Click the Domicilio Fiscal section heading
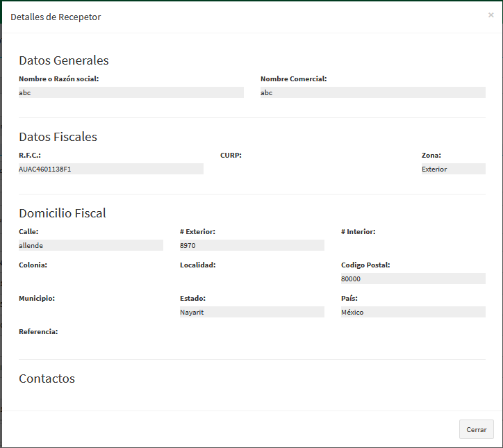Viewport: 503px width, 448px height. click(x=63, y=213)
